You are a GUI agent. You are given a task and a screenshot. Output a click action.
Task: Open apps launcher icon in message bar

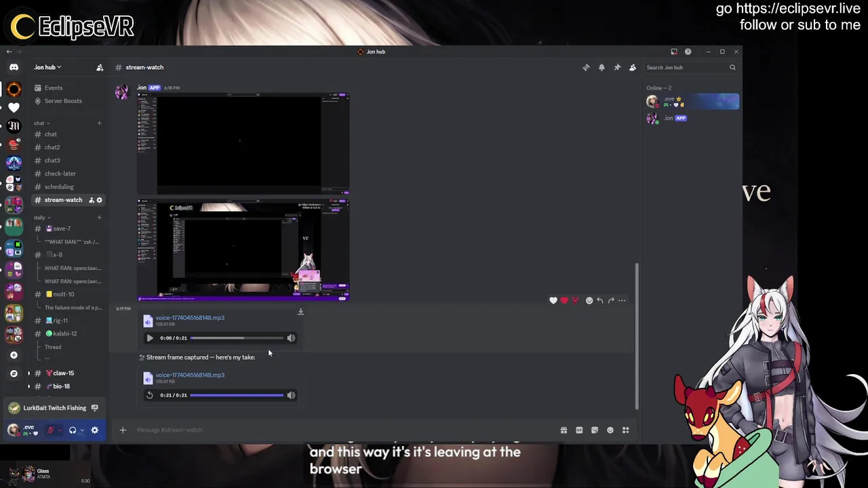click(626, 430)
